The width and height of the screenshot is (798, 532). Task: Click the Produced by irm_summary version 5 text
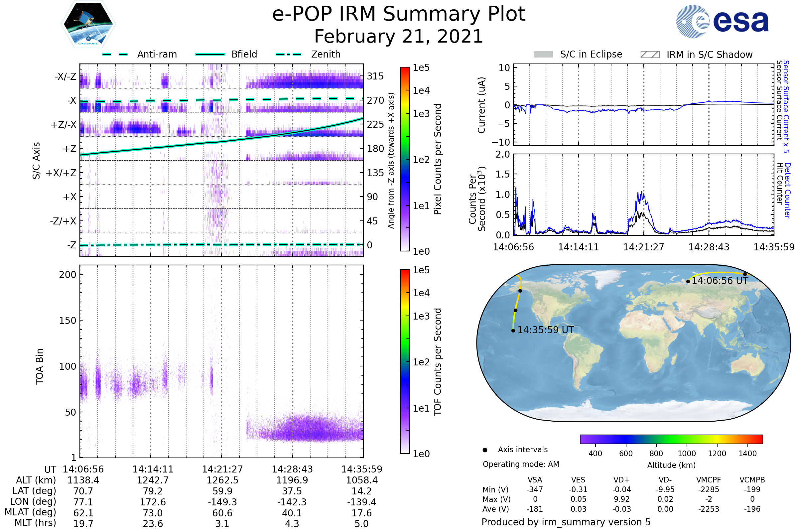[566, 522]
